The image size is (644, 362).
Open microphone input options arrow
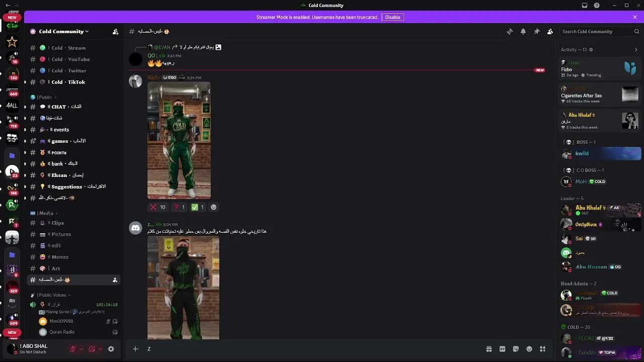[81, 349]
